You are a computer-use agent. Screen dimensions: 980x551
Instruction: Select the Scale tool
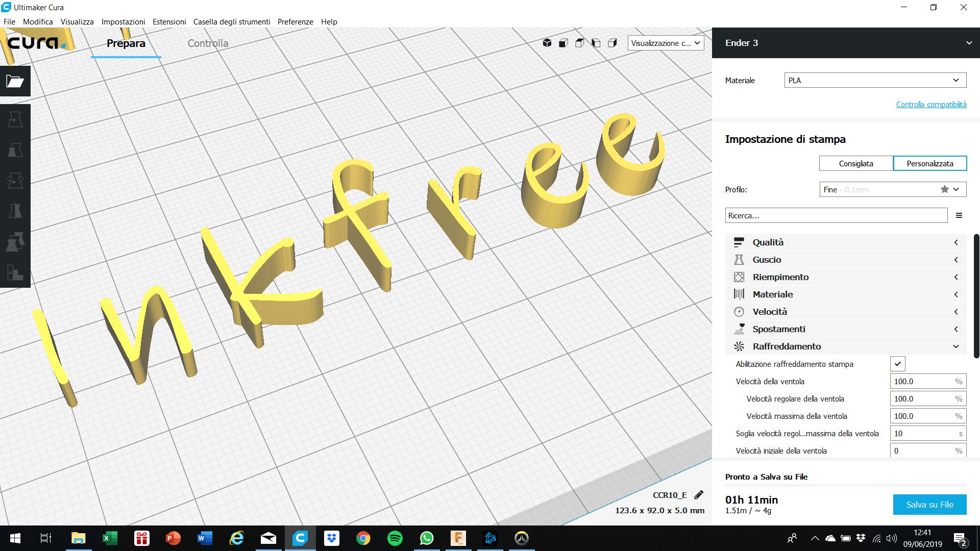coord(15,149)
